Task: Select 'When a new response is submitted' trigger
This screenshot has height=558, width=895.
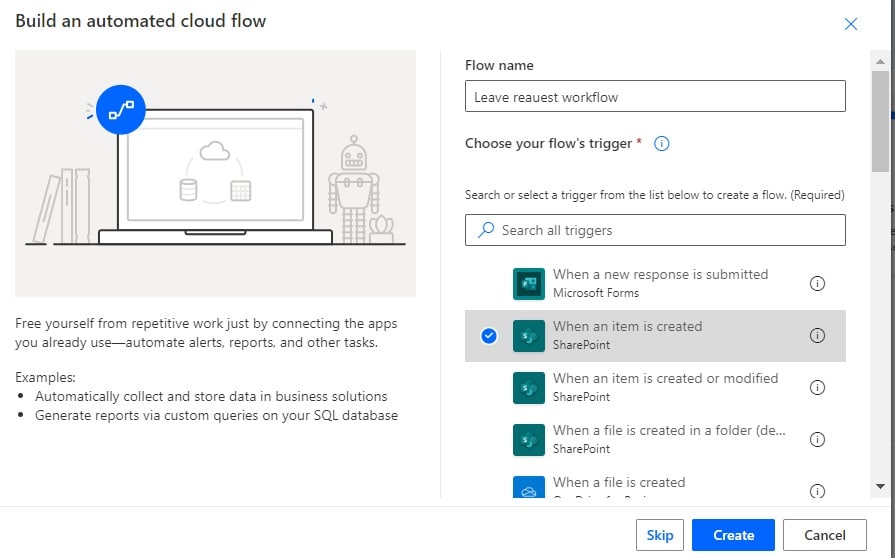Action: [655, 284]
